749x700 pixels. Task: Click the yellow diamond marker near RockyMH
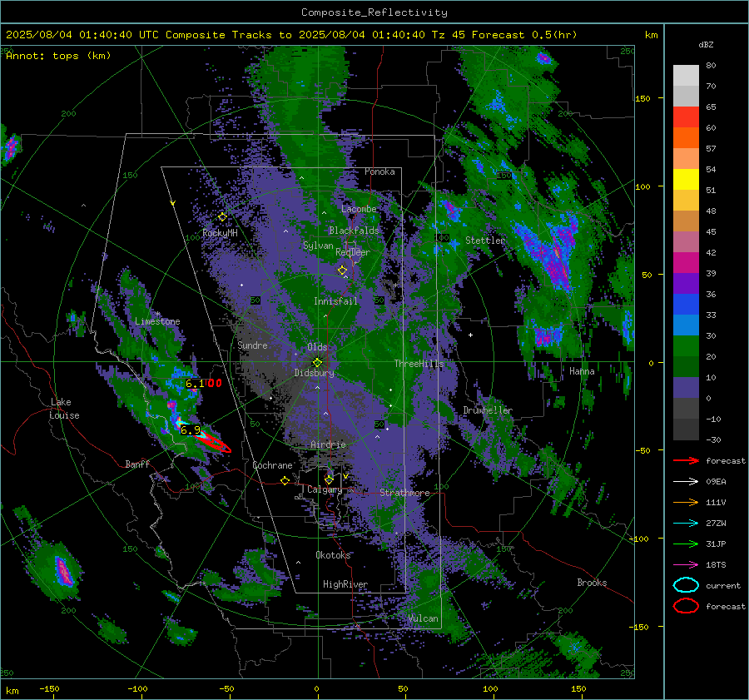(222, 217)
